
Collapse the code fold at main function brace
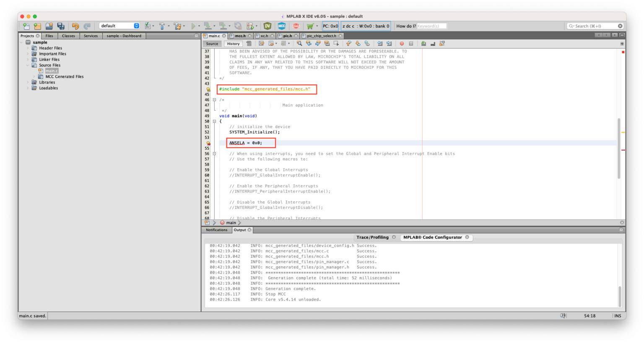click(x=214, y=121)
